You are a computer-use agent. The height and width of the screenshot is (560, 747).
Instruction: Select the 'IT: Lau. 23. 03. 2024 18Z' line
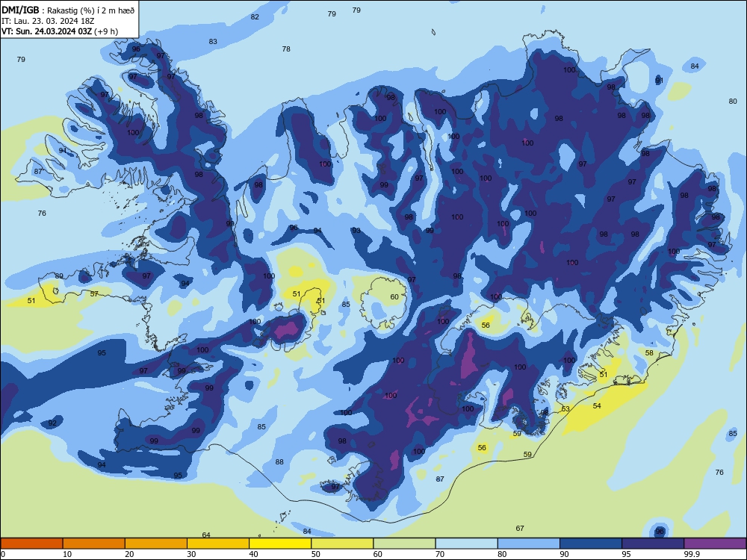click(x=48, y=21)
